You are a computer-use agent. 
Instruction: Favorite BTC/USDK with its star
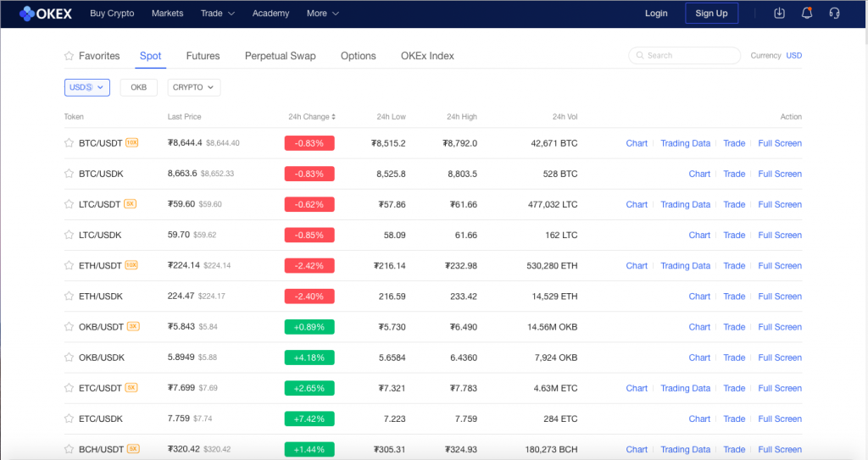[x=69, y=174]
